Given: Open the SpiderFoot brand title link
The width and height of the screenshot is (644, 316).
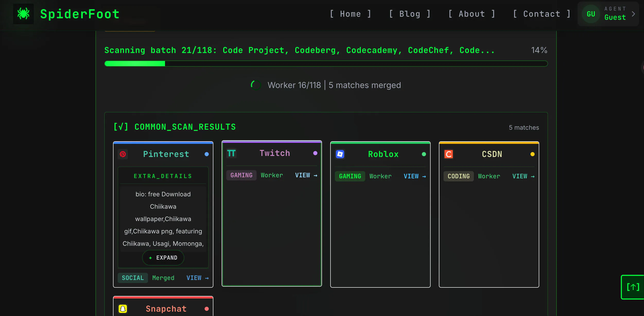Looking at the screenshot, I should click(x=80, y=14).
